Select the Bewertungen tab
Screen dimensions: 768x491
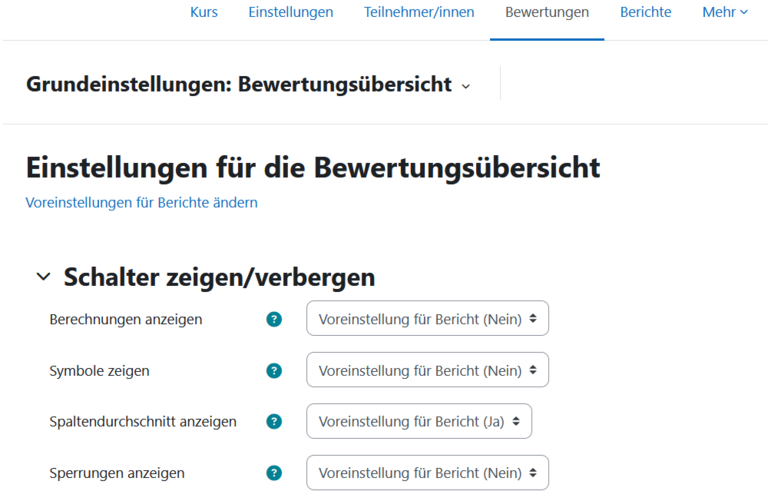(547, 13)
